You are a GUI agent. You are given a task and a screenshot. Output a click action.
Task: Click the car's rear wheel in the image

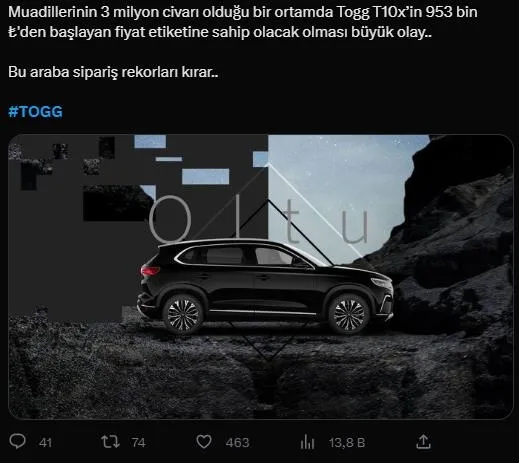coord(183,314)
